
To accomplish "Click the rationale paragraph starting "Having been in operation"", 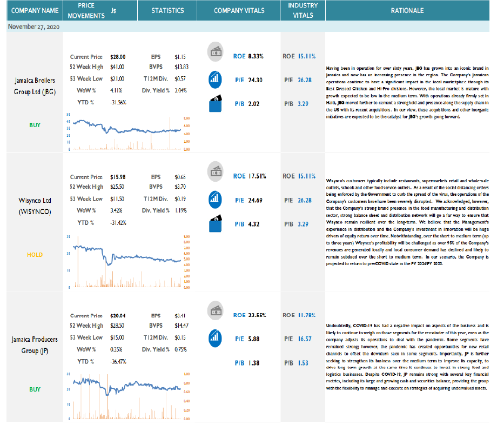I will click(407, 92).
